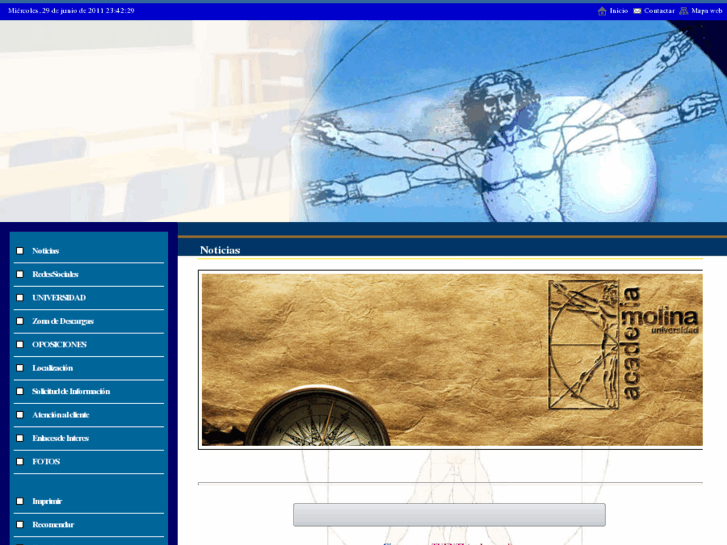727x545 pixels.
Task: Click the square bullet beside UNIVERSIDAD
Action: click(x=20, y=298)
